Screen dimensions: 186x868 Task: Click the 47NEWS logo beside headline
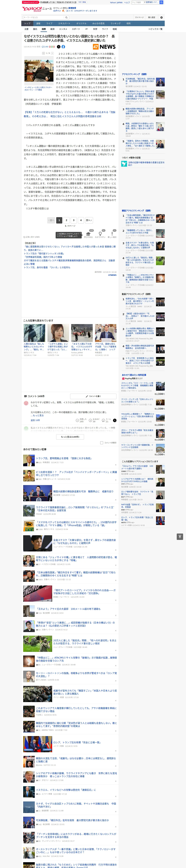click(x=104, y=47)
